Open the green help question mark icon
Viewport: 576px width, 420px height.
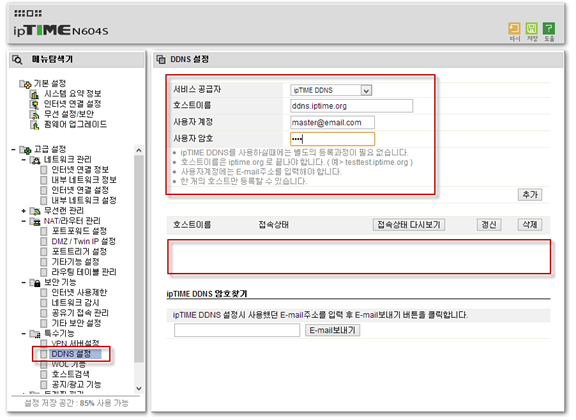tap(549, 28)
